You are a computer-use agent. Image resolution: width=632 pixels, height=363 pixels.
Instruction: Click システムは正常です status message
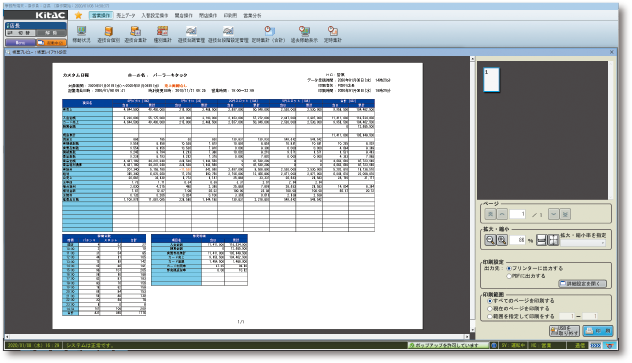coord(90,345)
